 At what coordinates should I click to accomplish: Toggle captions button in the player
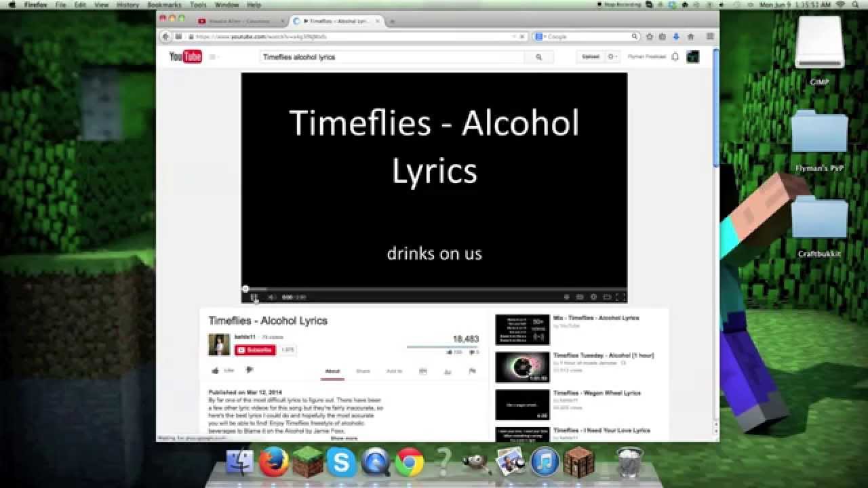point(580,297)
